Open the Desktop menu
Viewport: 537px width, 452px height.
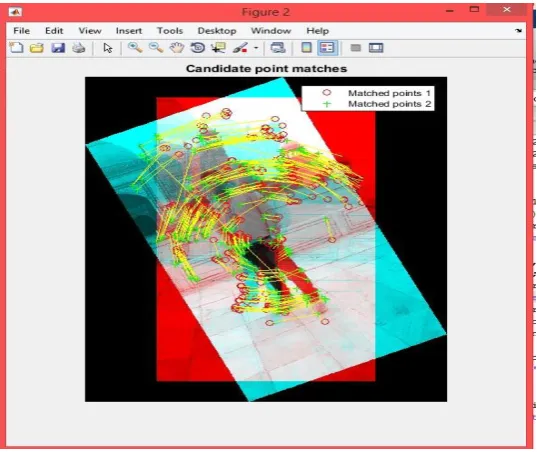tap(217, 31)
